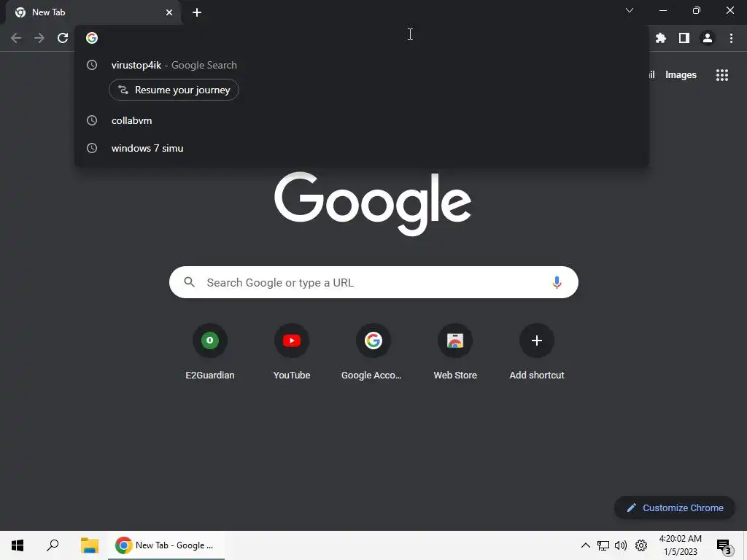The image size is (747, 560).
Task: Open the tab search chevron
Action: (630, 10)
